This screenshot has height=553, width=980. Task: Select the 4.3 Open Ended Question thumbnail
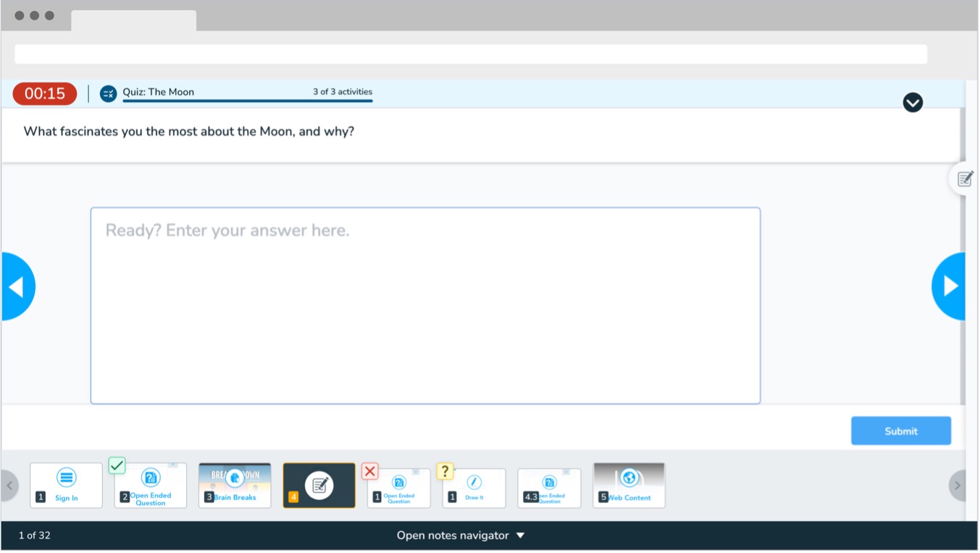coord(549,488)
